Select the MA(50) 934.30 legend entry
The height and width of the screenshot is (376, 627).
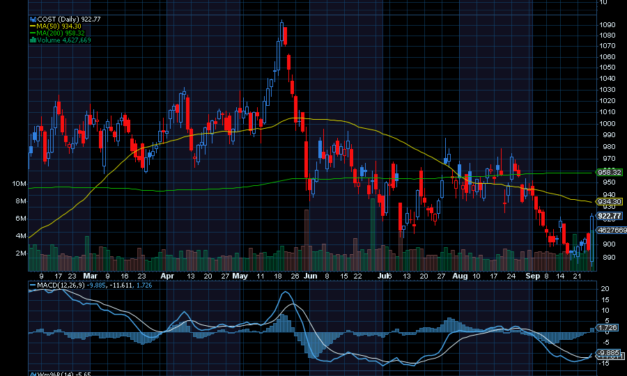tap(58, 26)
